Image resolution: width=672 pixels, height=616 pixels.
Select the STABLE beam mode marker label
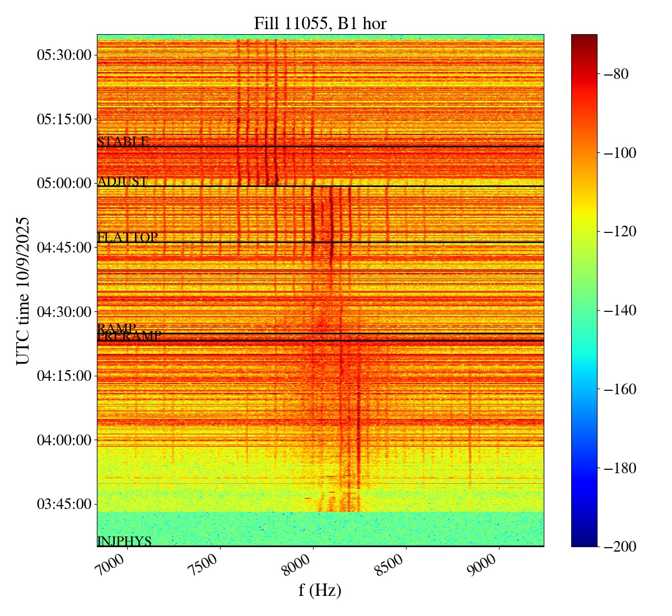point(123,142)
